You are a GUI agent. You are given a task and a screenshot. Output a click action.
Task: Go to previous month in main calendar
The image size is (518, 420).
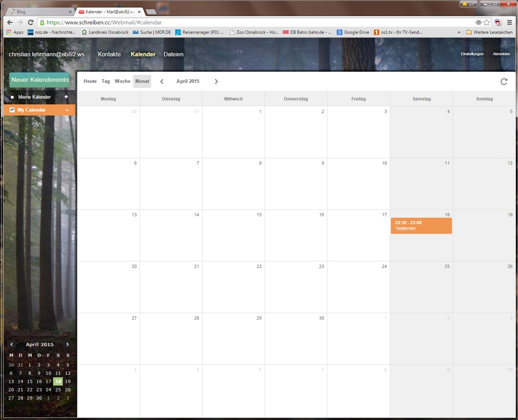click(x=162, y=81)
